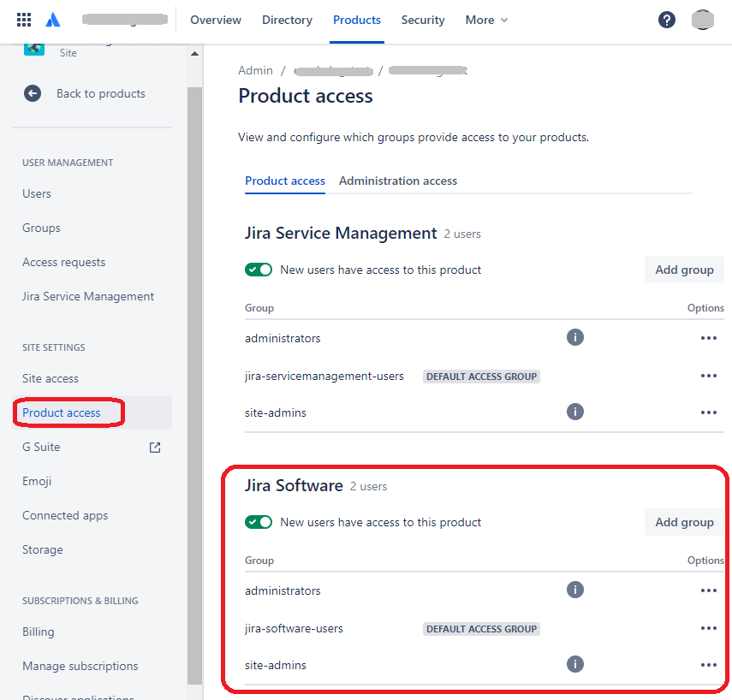
Task: Click the sidebar scrollbar thumb
Action: [x=194, y=385]
